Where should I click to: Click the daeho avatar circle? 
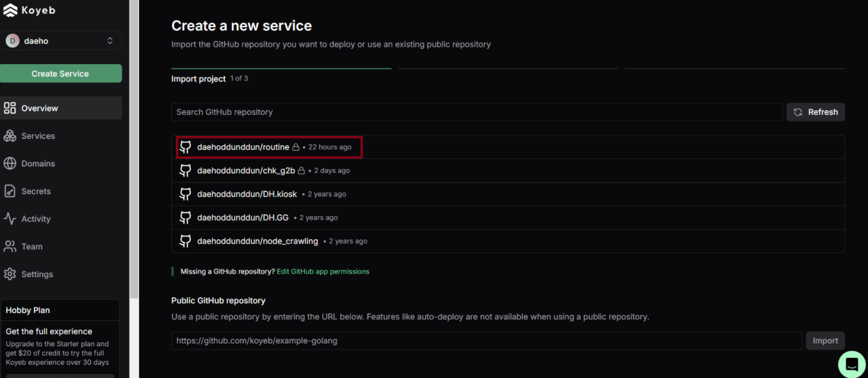[x=12, y=41]
